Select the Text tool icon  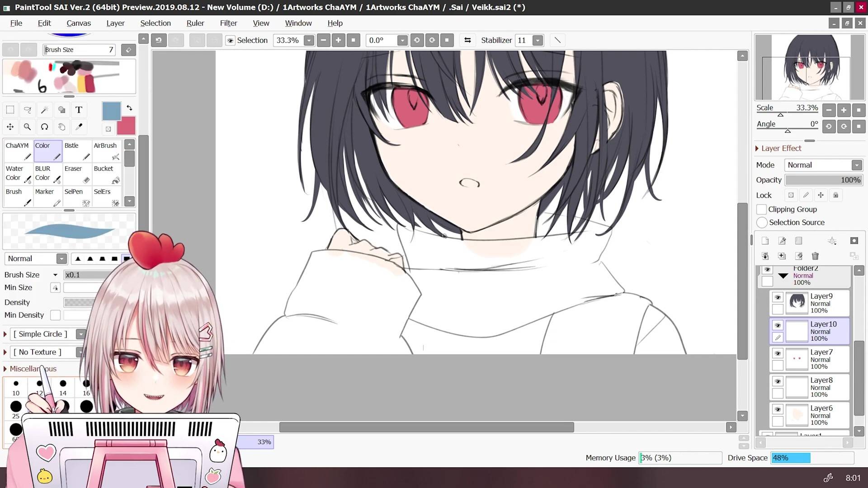[x=79, y=110]
